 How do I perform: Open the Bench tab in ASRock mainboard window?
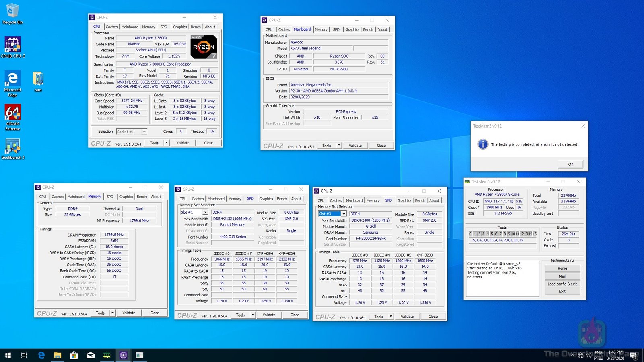[x=368, y=29]
